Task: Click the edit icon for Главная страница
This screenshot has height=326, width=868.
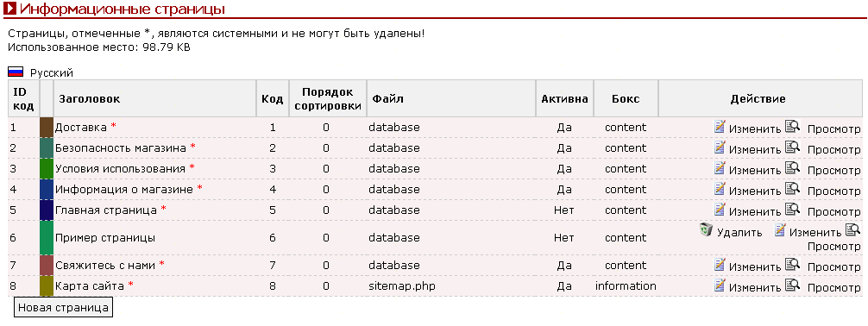Action: click(x=720, y=210)
